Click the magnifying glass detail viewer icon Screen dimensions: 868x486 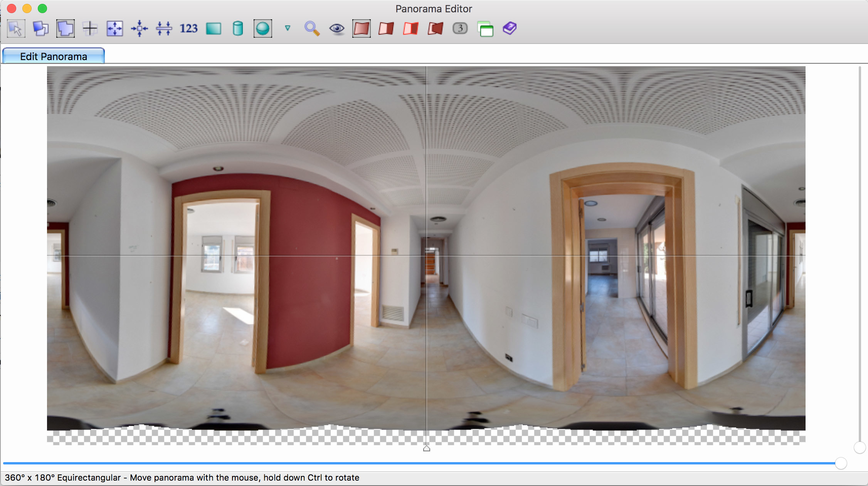(312, 28)
